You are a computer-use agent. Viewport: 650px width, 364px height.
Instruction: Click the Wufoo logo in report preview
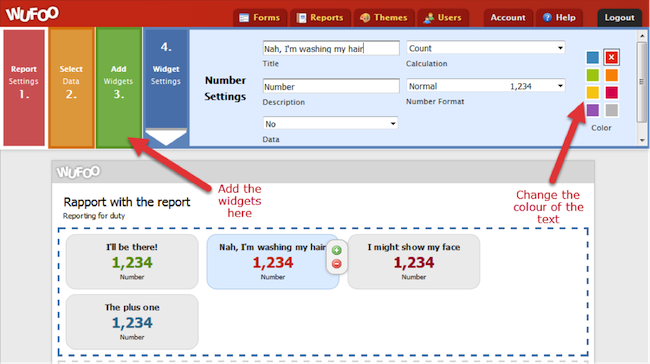(x=78, y=172)
